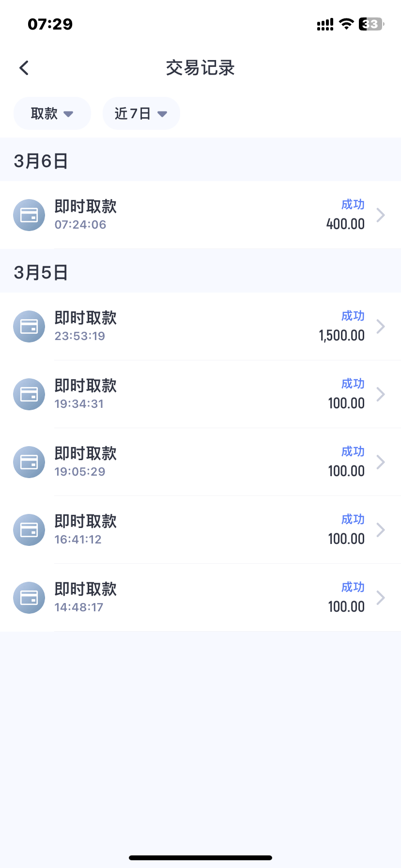
Task: Open the 取款 transaction type dropdown
Action: (52, 113)
